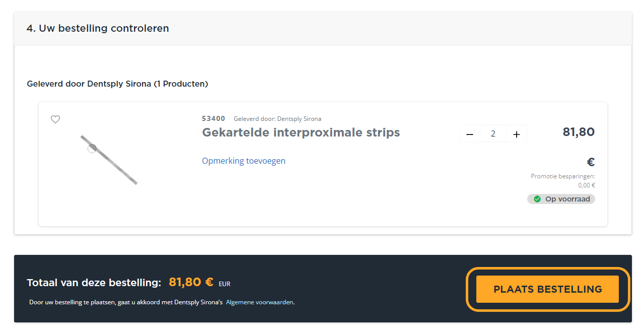Image resolution: width=644 pixels, height=335 pixels.
Task: Decrease quantity with the minus button
Action: point(470,134)
